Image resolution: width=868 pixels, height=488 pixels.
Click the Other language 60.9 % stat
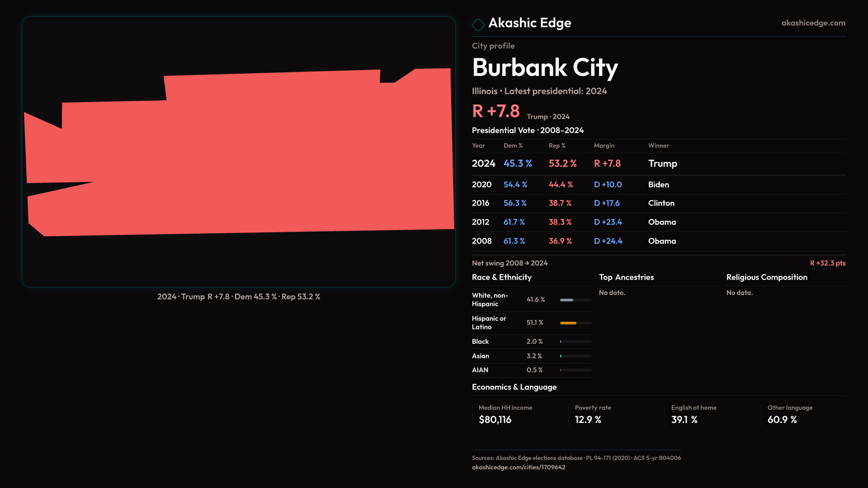point(782,420)
